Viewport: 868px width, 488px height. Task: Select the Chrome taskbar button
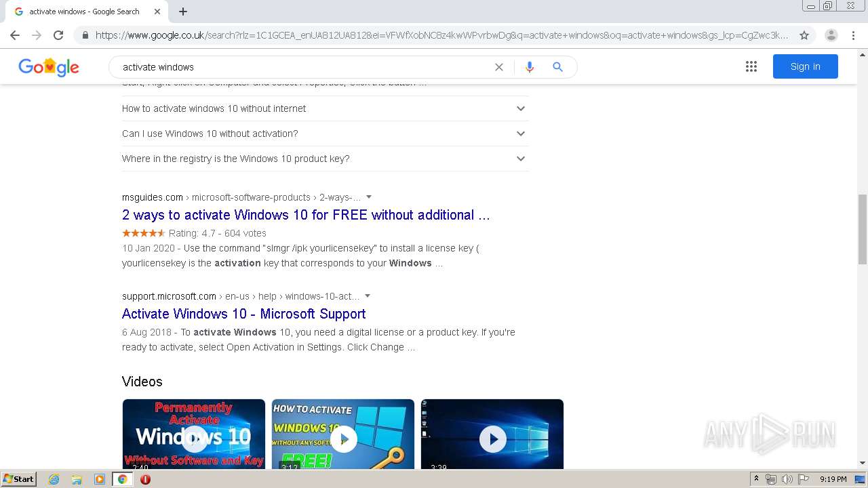122,479
